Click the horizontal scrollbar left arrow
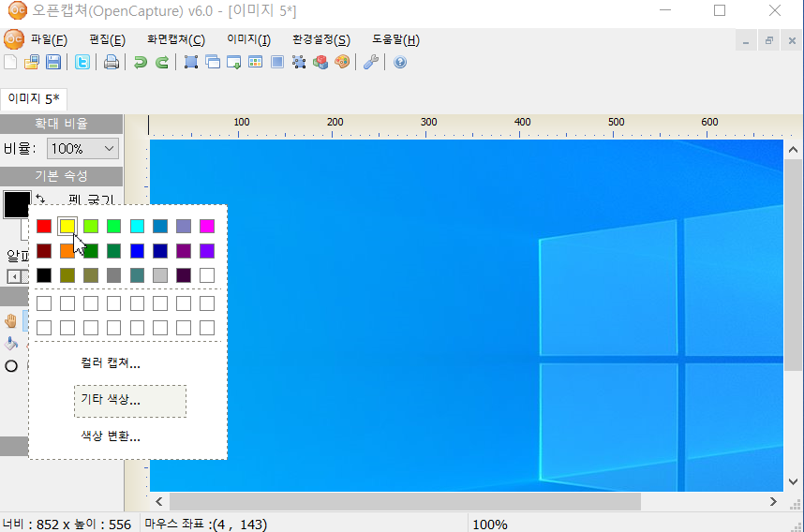 pyautogui.click(x=159, y=501)
